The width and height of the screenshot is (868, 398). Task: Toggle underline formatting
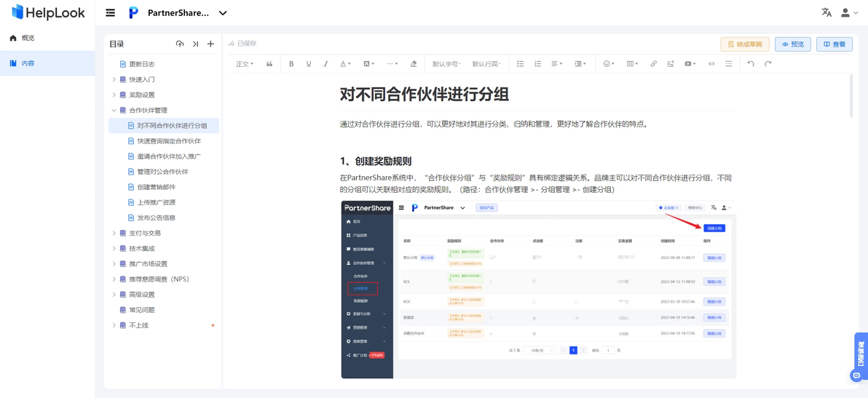pyautogui.click(x=309, y=64)
